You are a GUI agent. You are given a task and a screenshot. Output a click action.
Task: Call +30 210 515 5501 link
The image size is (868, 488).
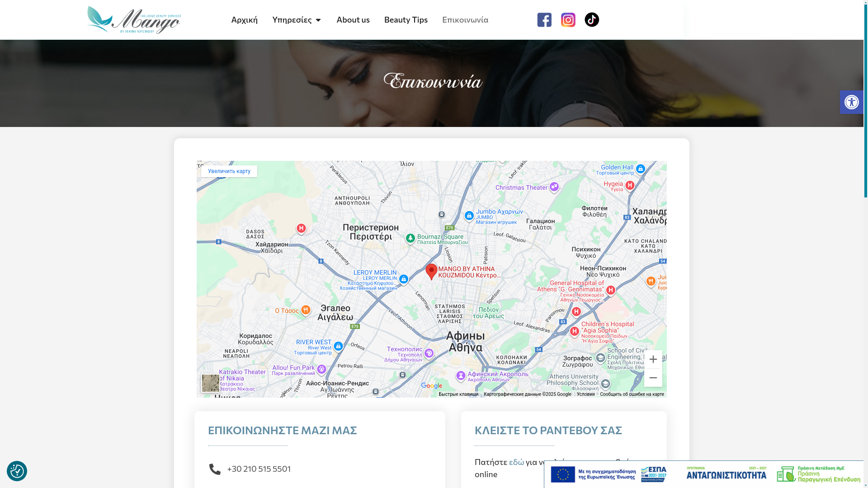coord(259,469)
